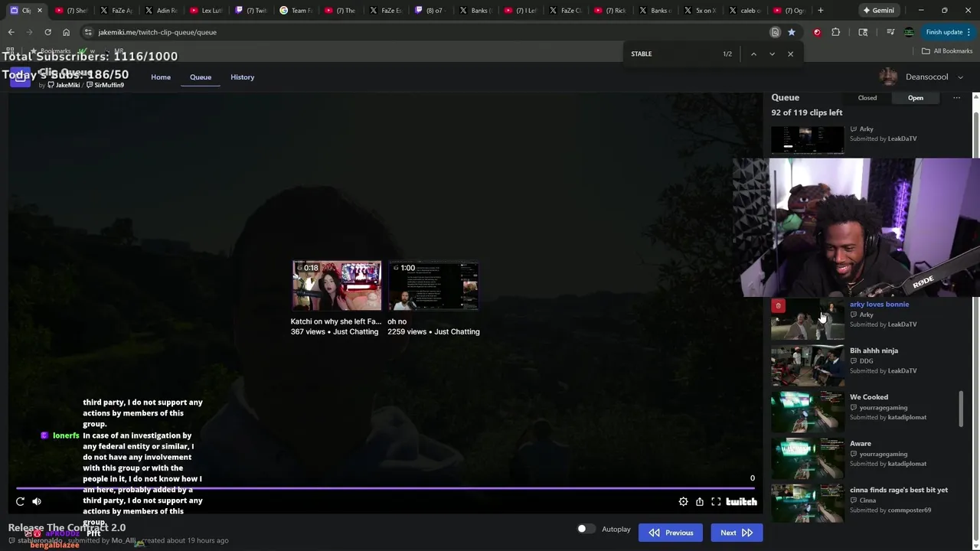Open the All Bookmarks folder
Image resolution: width=980 pixels, height=551 pixels.
coord(947,51)
